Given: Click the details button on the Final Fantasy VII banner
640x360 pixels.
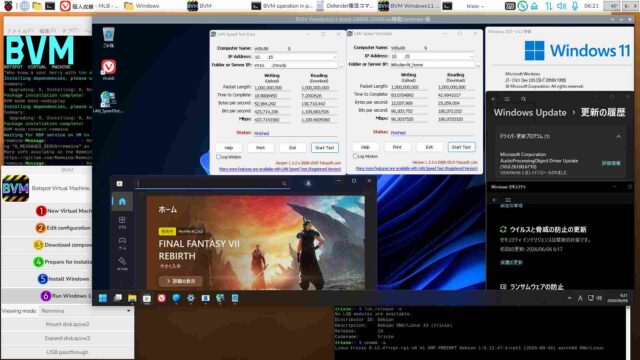Looking at the screenshot, I should pos(180,281).
